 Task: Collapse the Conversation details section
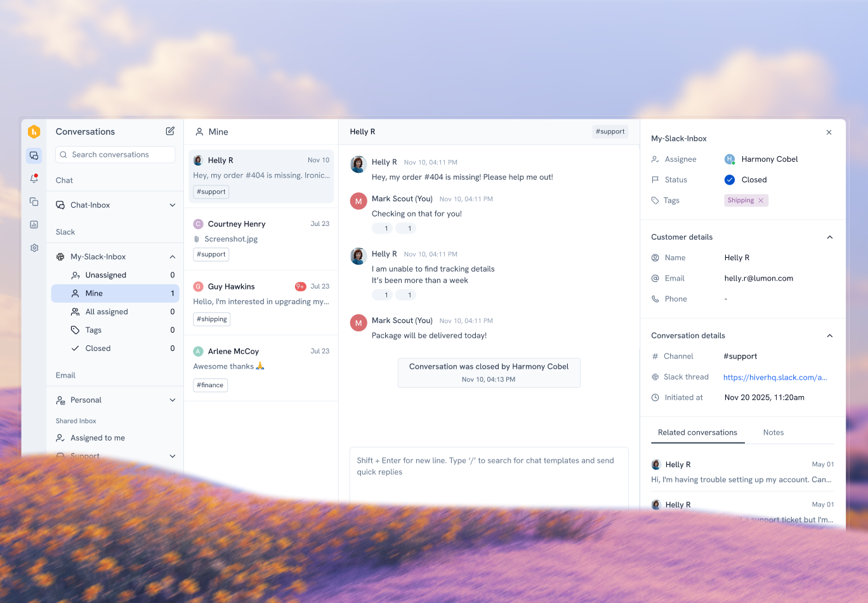pos(829,336)
